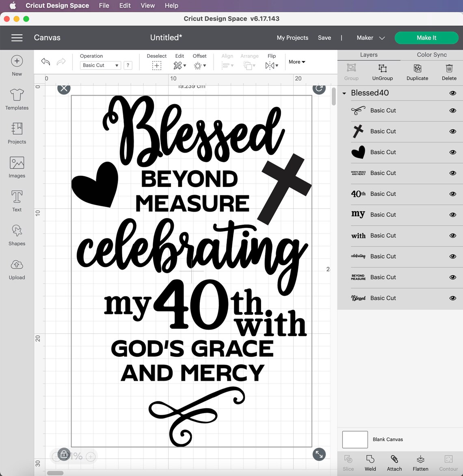
Task: Click the Make It button
Action: pos(426,38)
